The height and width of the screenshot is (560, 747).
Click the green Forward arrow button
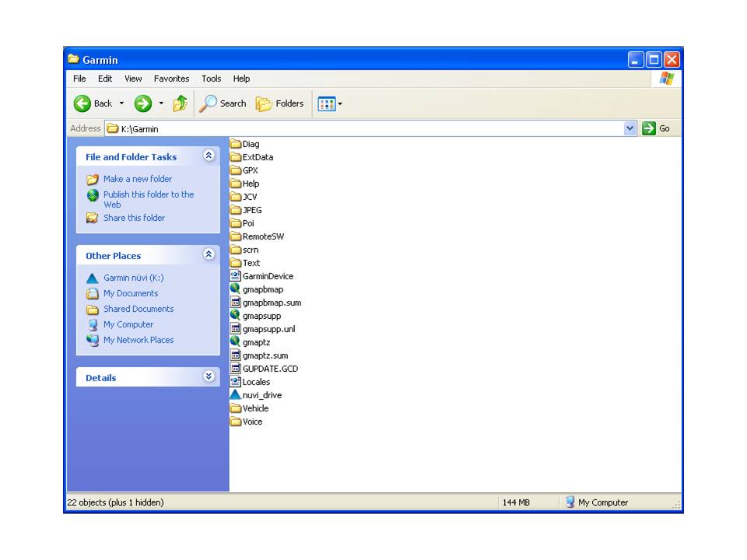pos(143,103)
